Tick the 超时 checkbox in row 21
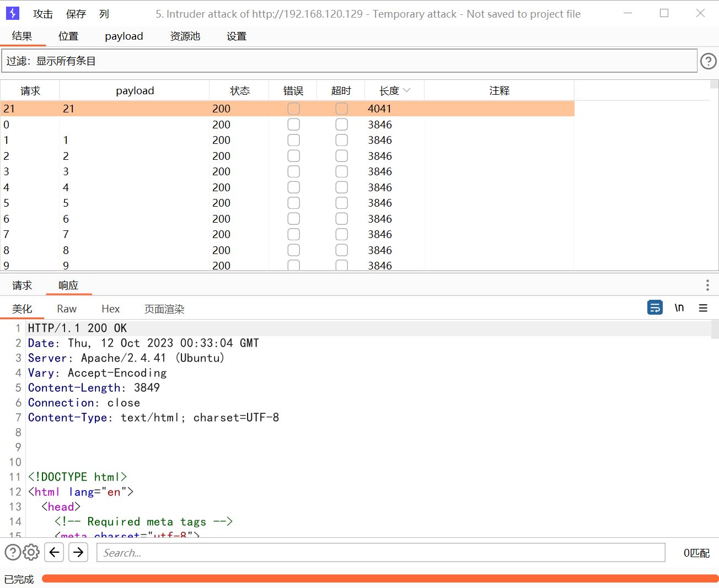 [x=342, y=109]
